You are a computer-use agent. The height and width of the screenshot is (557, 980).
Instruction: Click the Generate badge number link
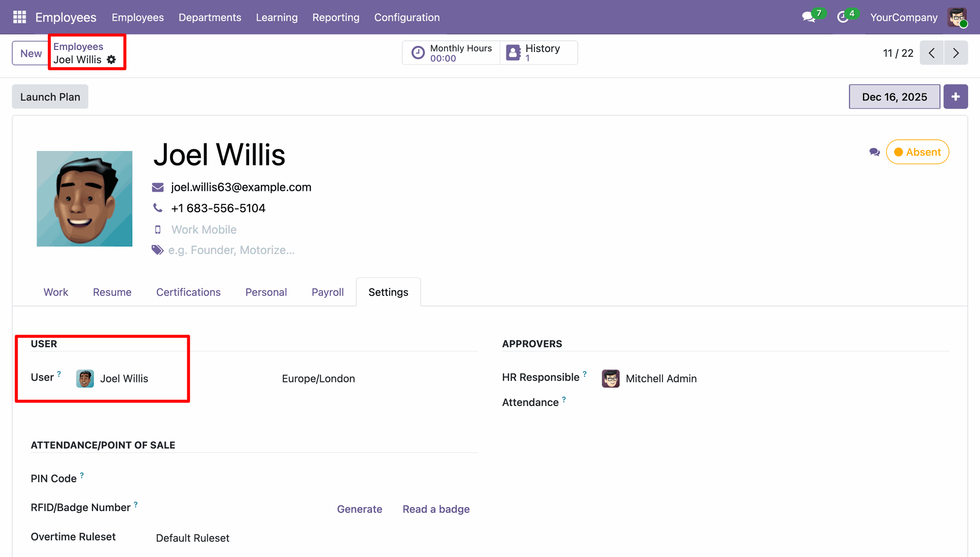(x=359, y=509)
